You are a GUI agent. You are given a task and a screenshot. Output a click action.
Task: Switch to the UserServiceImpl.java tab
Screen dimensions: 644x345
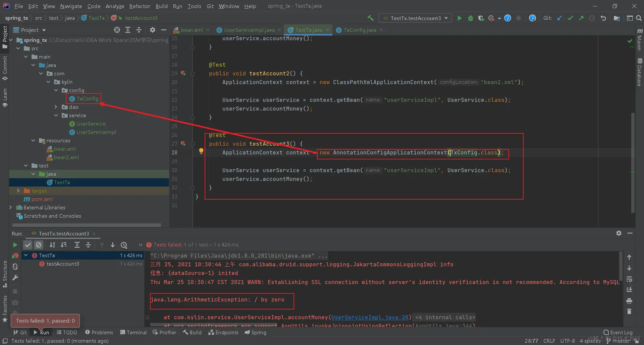(249, 30)
